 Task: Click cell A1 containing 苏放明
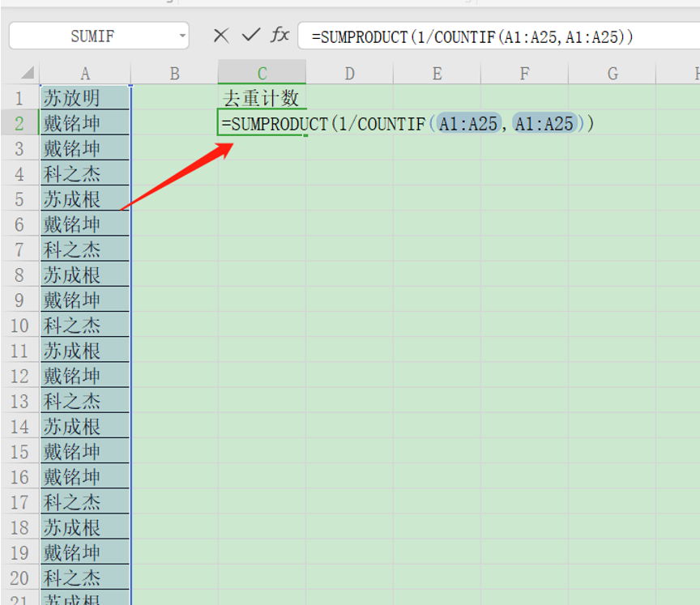click(x=85, y=98)
